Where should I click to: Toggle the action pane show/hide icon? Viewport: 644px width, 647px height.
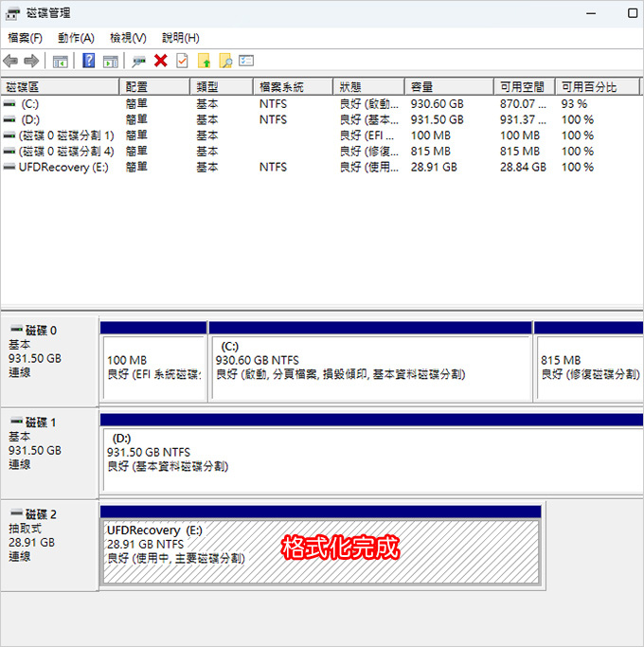click(111, 62)
